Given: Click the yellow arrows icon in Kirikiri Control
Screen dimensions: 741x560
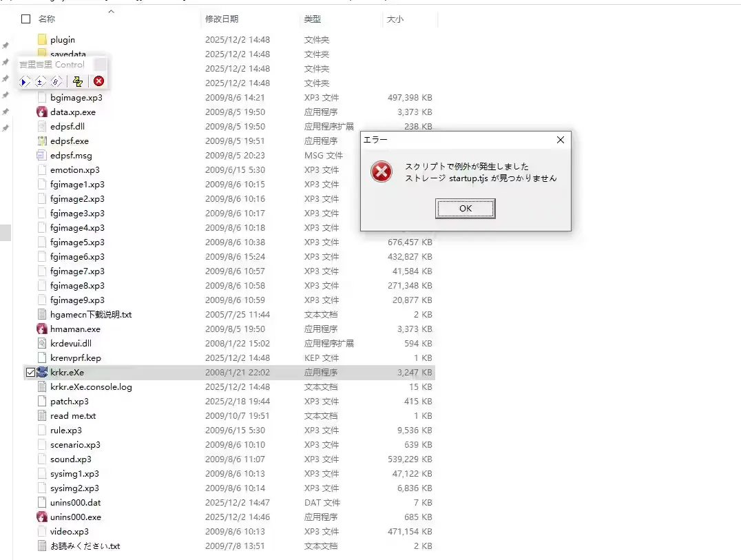Looking at the screenshot, I should pos(78,82).
